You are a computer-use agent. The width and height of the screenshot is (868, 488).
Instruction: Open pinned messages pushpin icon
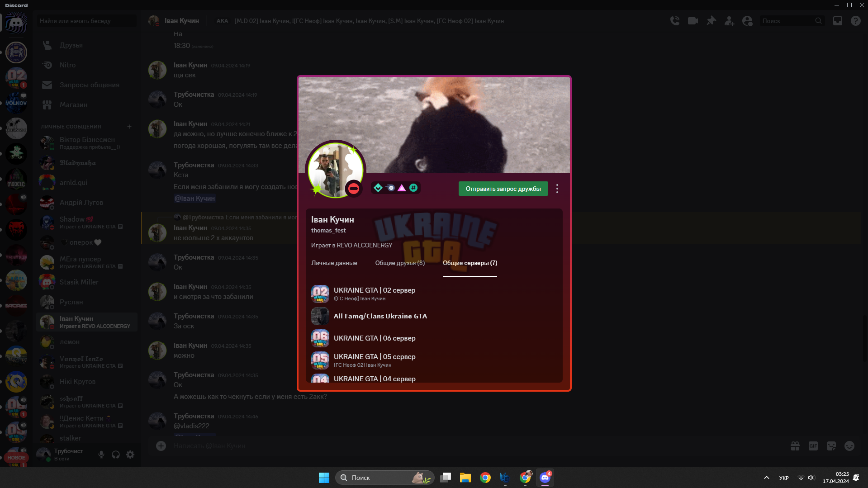pos(711,21)
